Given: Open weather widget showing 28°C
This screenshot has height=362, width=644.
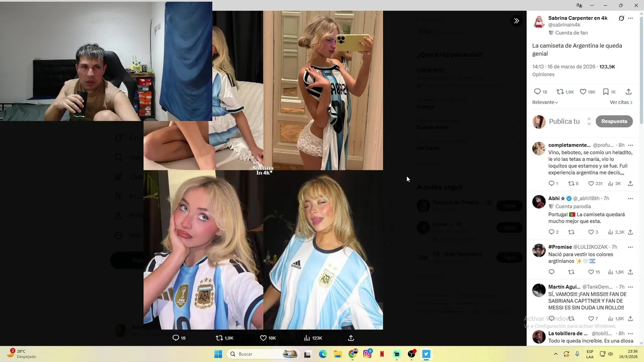Looking at the screenshot, I should click(22, 354).
